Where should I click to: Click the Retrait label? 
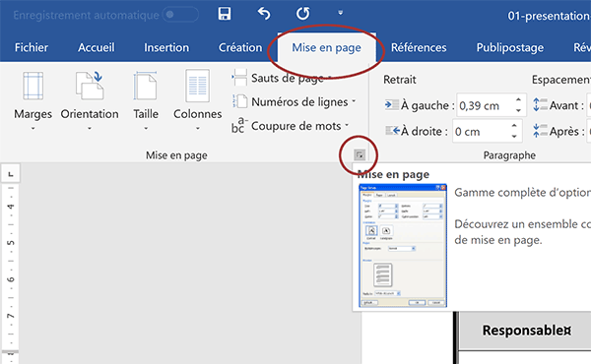pos(400,80)
